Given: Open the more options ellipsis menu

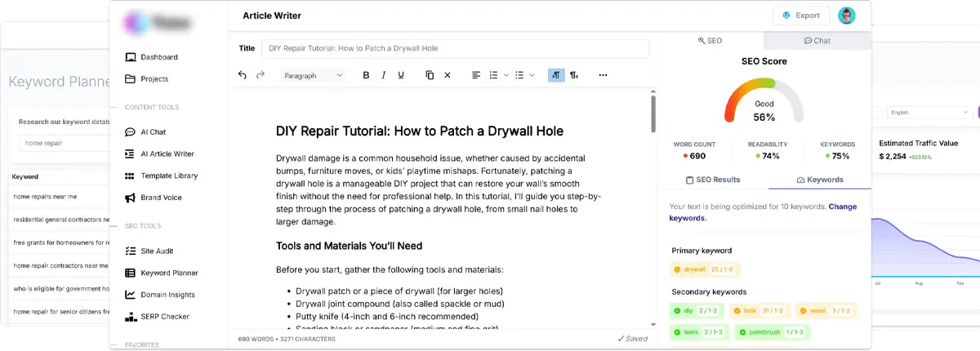Looking at the screenshot, I should tap(603, 75).
